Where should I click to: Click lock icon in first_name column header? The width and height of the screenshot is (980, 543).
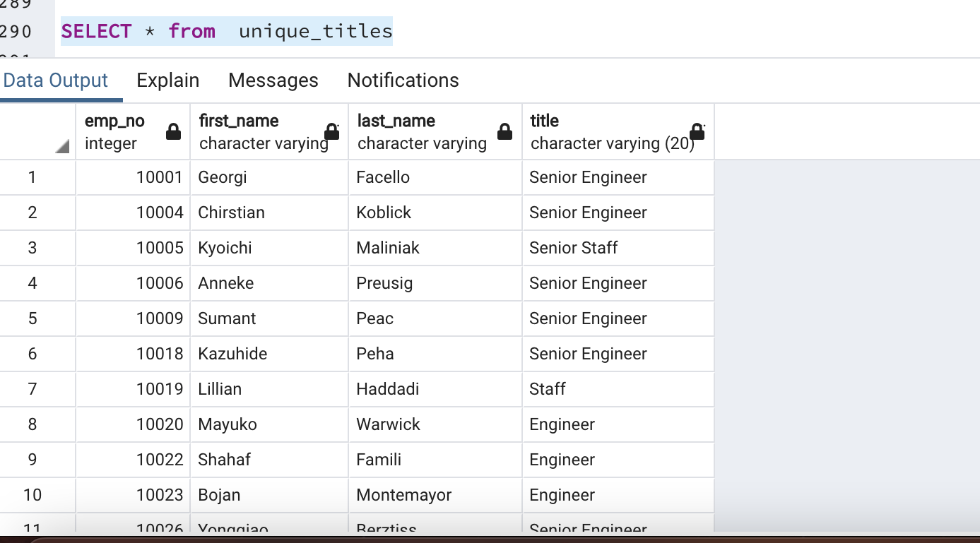(x=331, y=132)
